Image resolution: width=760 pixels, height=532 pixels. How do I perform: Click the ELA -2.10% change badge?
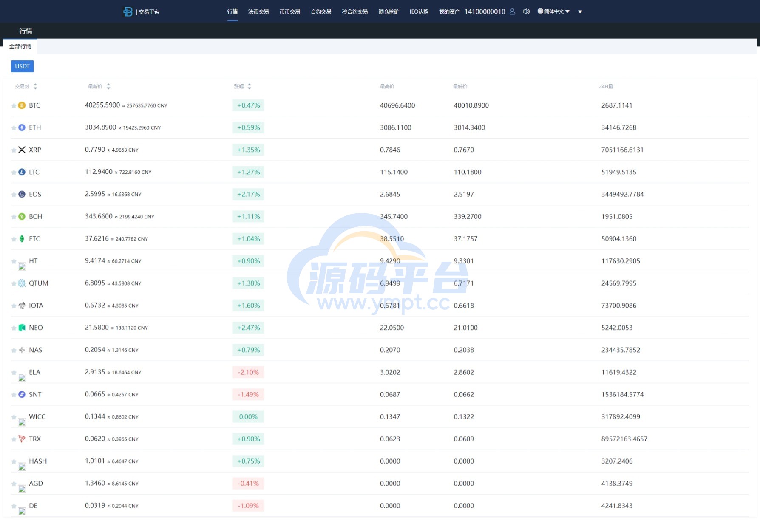(248, 372)
